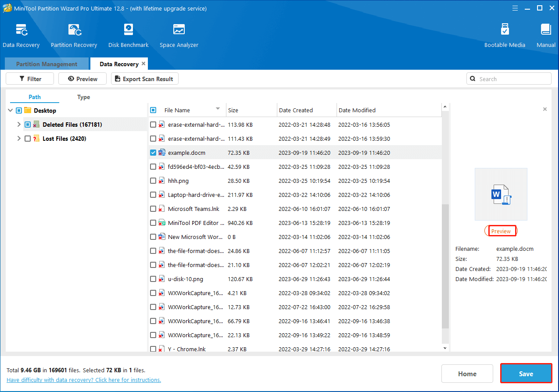Sort by the Size column header

click(251, 110)
